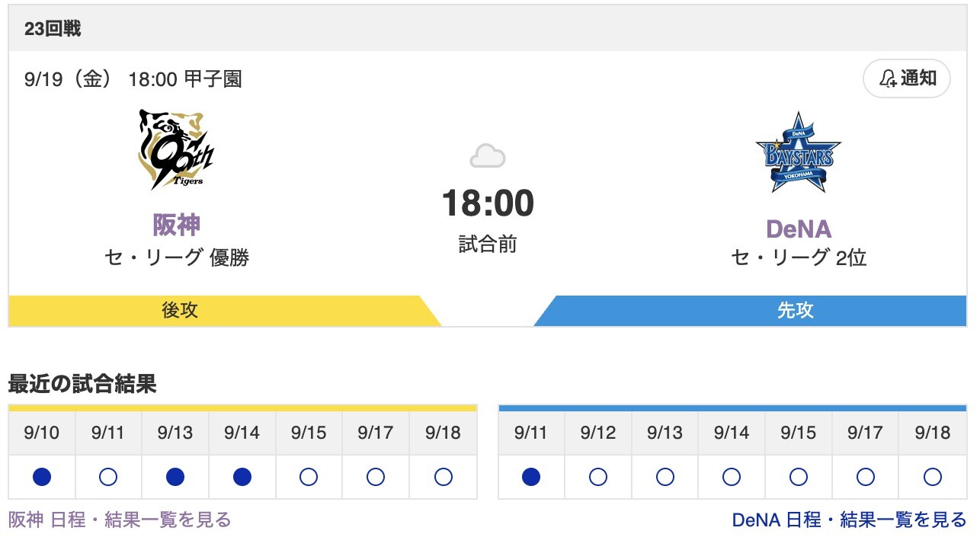Click Hanshin's 9/14 filled result circle
This screenshot has height=550, width=980.
pyautogui.click(x=242, y=477)
